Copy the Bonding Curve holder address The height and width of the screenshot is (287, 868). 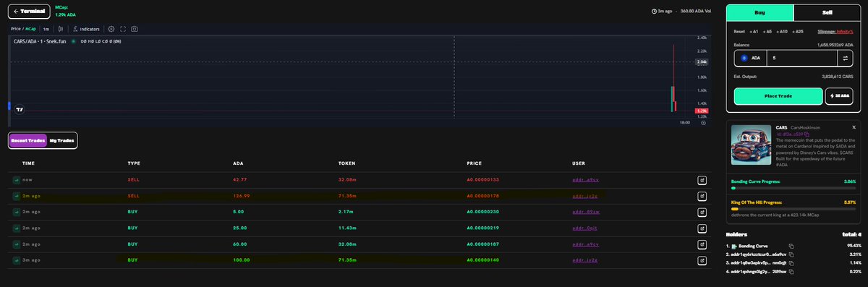pos(791,247)
